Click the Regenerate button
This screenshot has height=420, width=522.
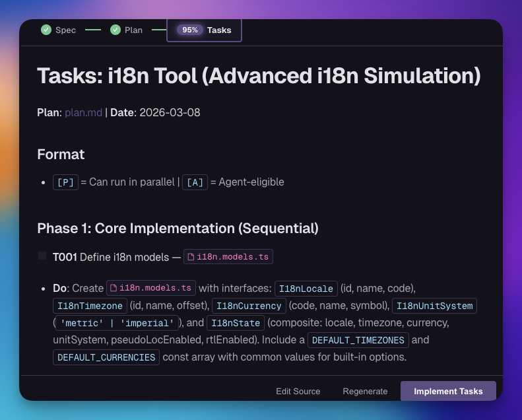(365, 392)
